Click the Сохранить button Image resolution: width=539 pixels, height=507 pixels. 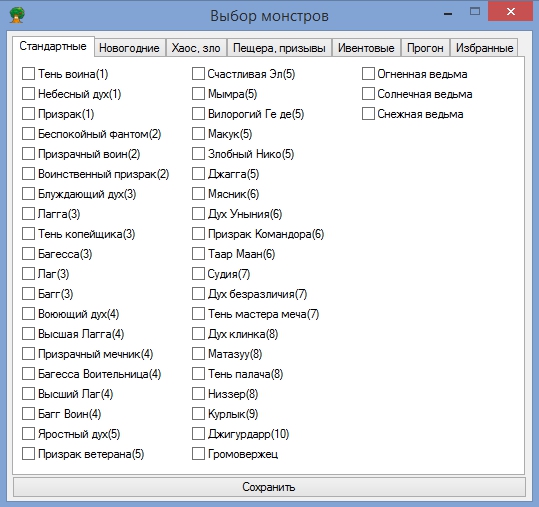269,487
